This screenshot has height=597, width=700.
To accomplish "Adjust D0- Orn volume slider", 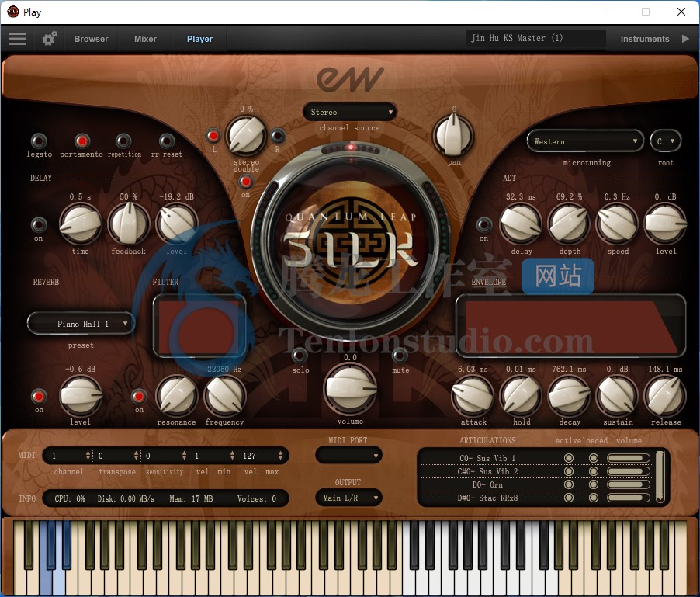I will [x=628, y=484].
